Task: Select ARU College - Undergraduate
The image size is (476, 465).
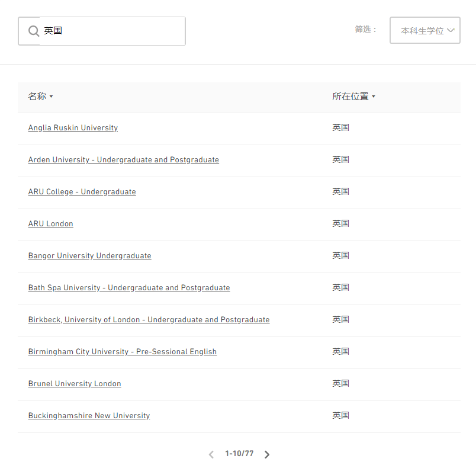Action: tap(82, 191)
